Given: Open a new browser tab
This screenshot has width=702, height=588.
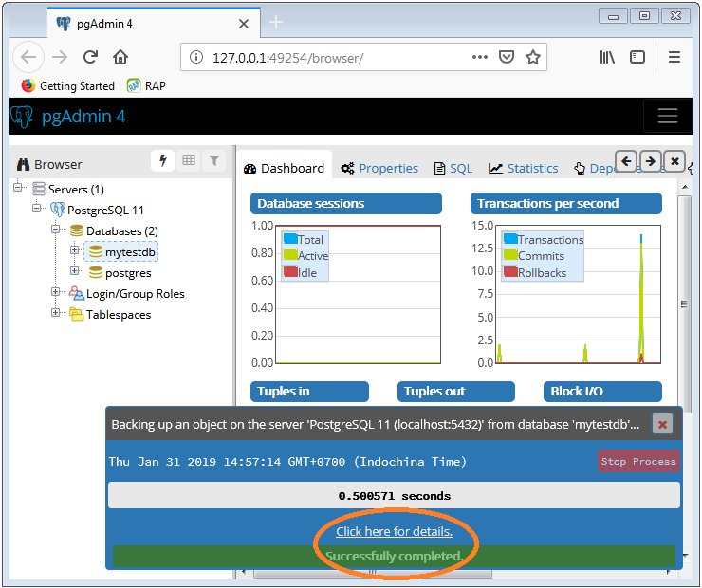Looking at the screenshot, I should pyautogui.click(x=276, y=22).
